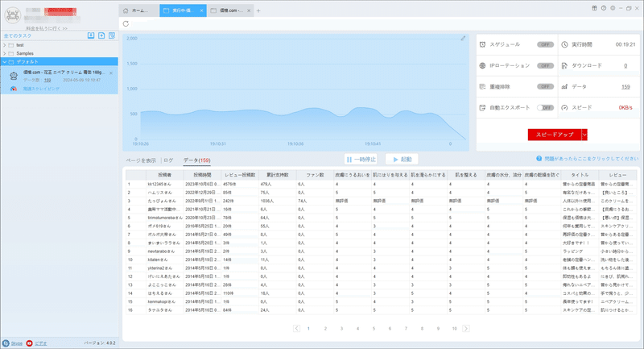Remove the 価格.com task from sidebar

point(111,73)
